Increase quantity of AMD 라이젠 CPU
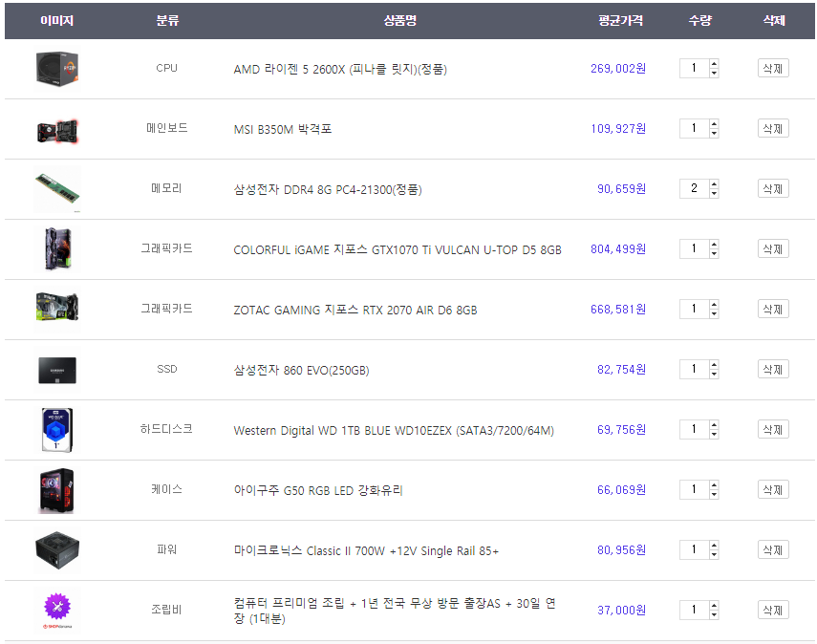 click(714, 64)
